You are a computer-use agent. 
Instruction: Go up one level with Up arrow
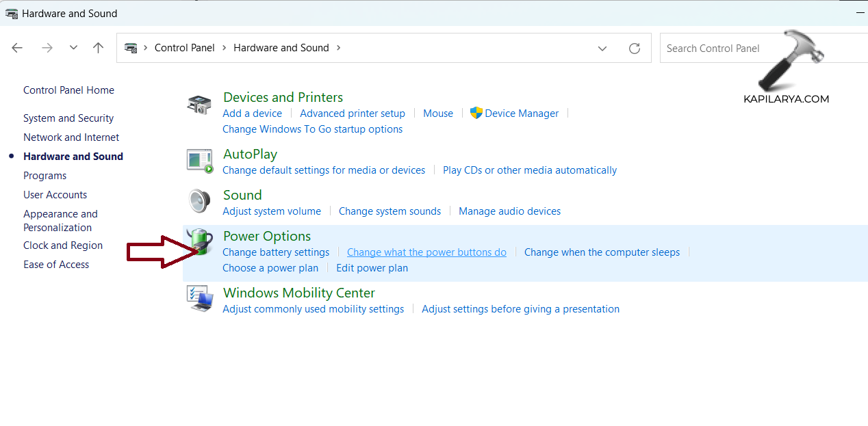pos(99,48)
